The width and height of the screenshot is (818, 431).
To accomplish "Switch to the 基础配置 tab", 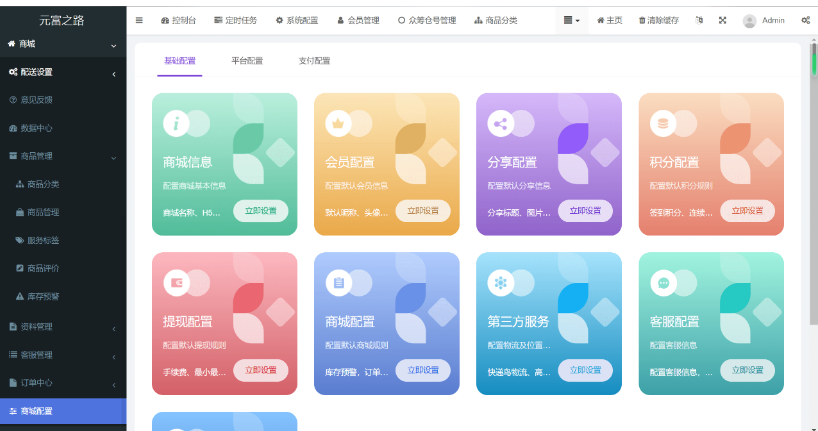I will [179, 61].
